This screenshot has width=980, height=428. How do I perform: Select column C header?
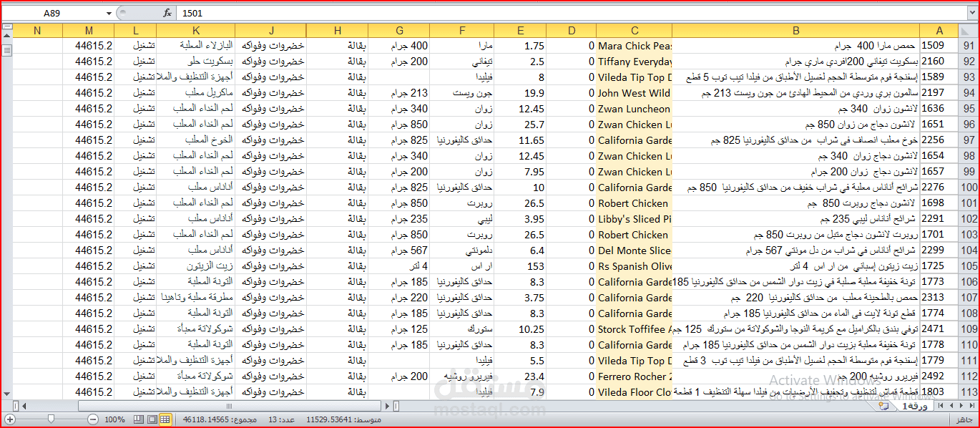coord(634,30)
